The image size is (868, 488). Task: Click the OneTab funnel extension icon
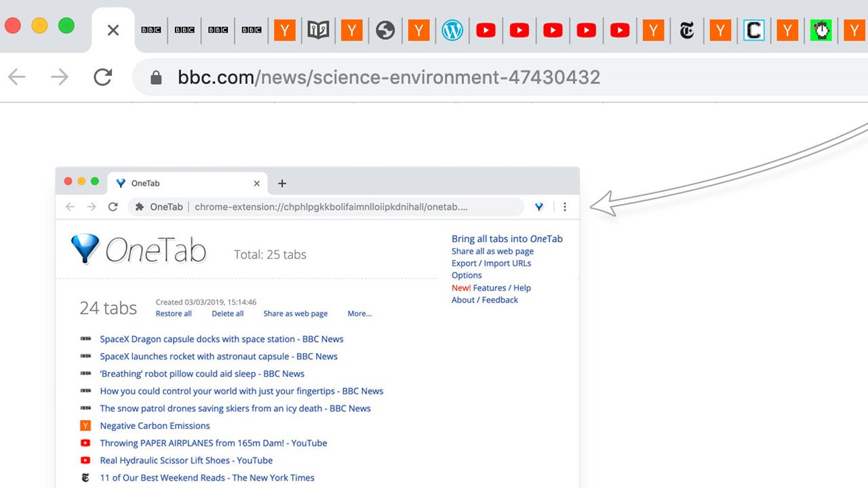(x=539, y=207)
